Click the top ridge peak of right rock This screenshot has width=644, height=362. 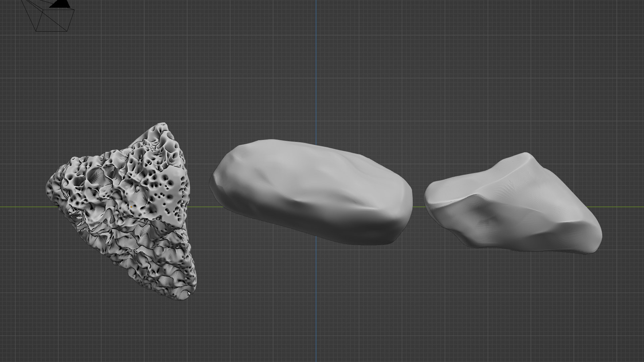[526, 155]
